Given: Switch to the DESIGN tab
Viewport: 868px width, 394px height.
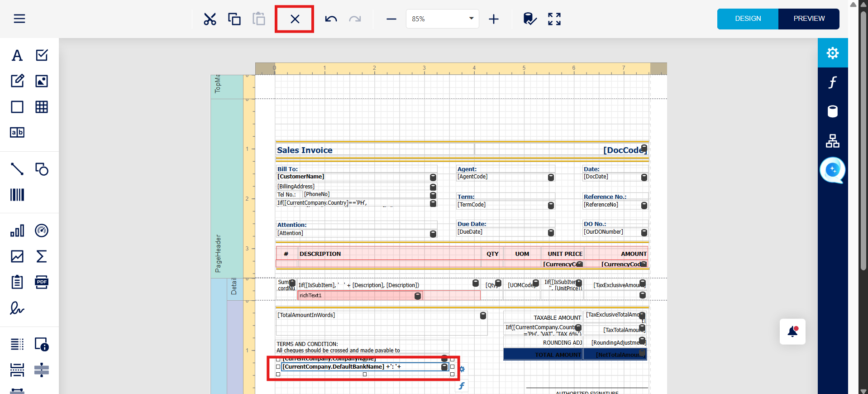Looking at the screenshot, I should [748, 19].
